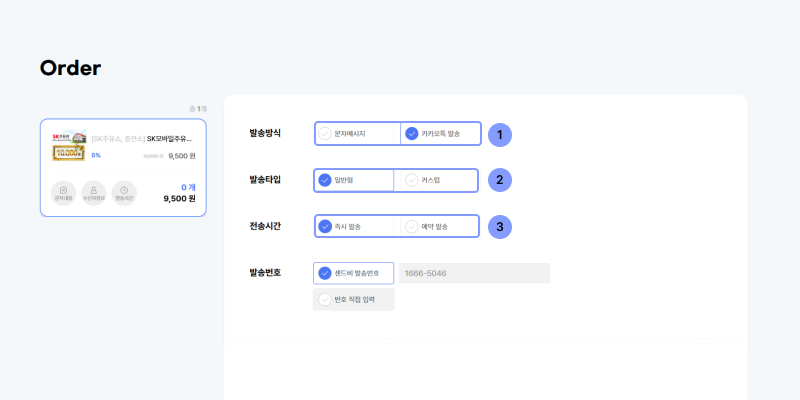This screenshot has width=800, height=400.
Task: Open the 문자내용 message content step icon
Action: tap(64, 193)
